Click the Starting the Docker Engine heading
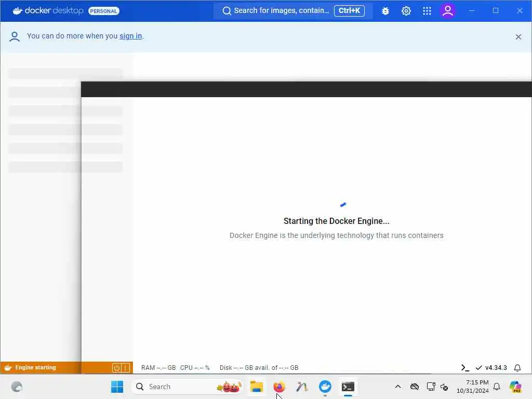This screenshot has height=399, width=532. [336, 221]
